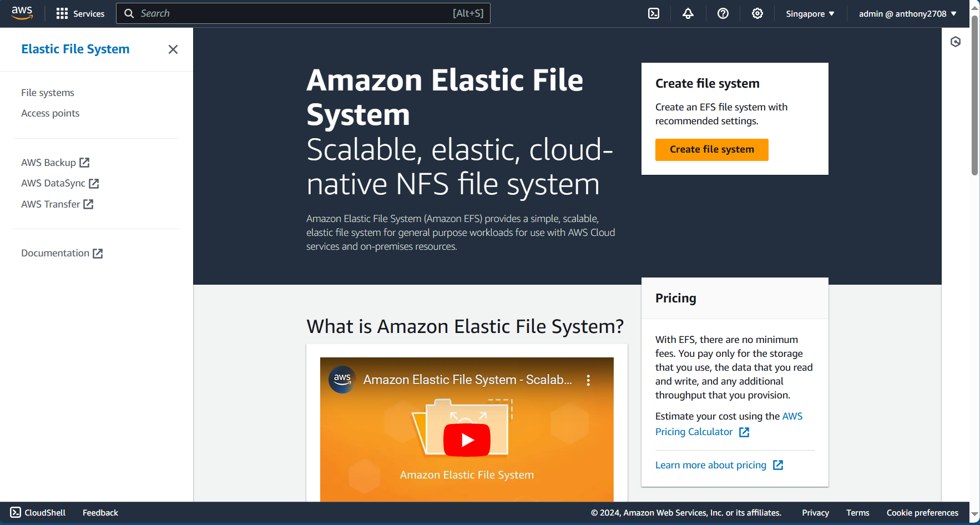The image size is (980, 525).
Task: Expand the Singapore region dropdown
Action: point(810,13)
